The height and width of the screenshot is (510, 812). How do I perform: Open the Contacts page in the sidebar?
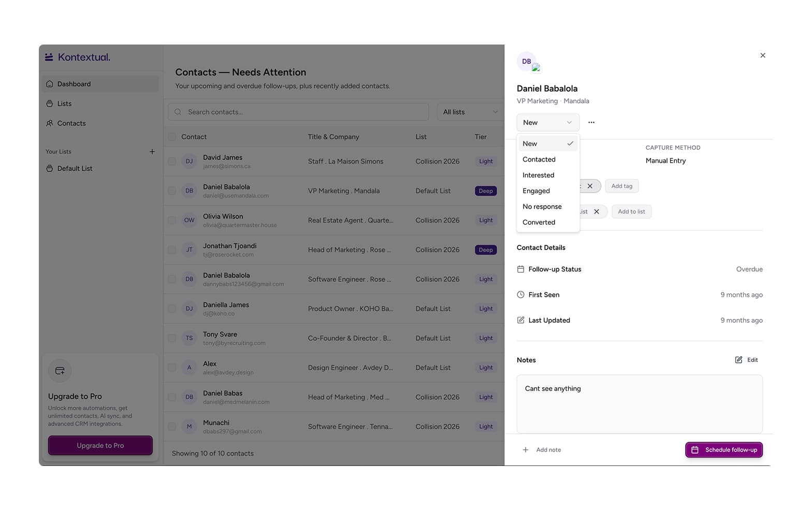100,123
